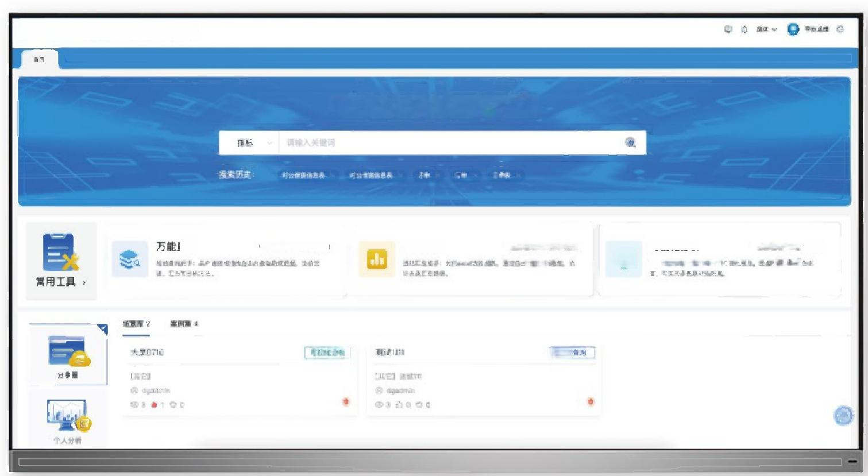Expand the arrow next to 常用工具
Viewport: 868px width, 476px height.
(84, 282)
